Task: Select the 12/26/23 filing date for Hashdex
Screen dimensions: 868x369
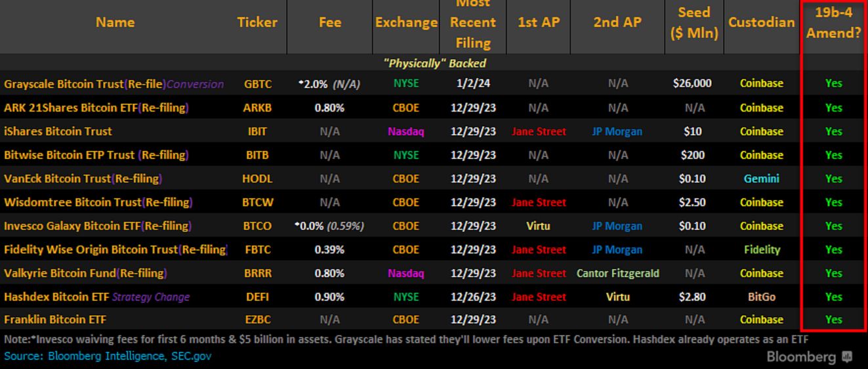Action: pos(473,297)
